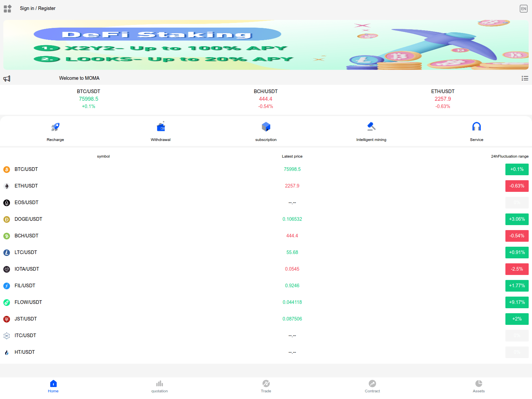Switch language with the EN button
This screenshot has width=532, height=399.
(x=523, y=9)
